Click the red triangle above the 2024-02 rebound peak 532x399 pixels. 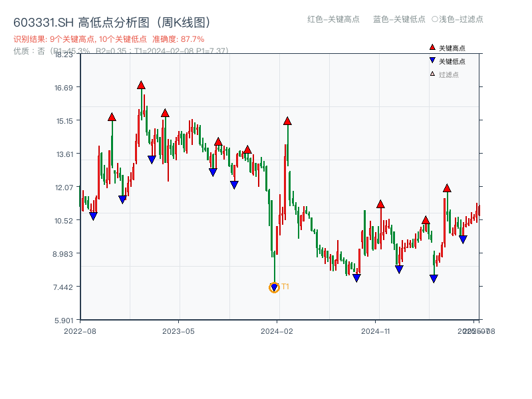[x=287, y=121]
